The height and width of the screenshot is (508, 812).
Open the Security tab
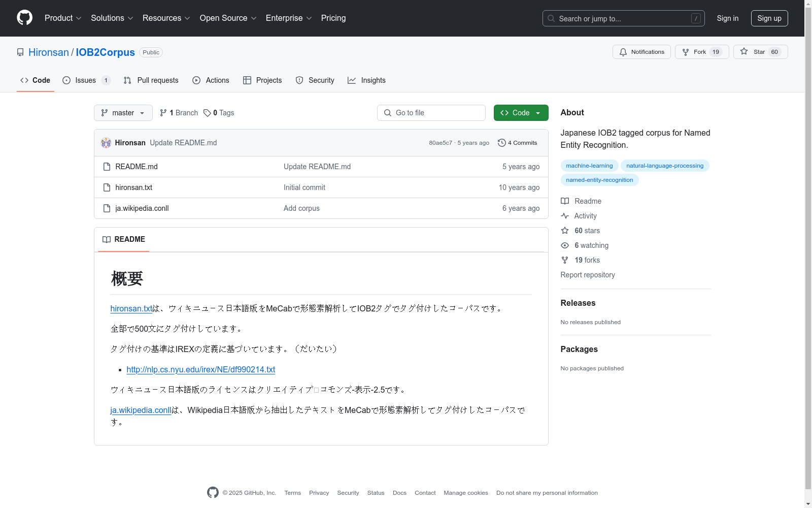(x=315, y=80)
